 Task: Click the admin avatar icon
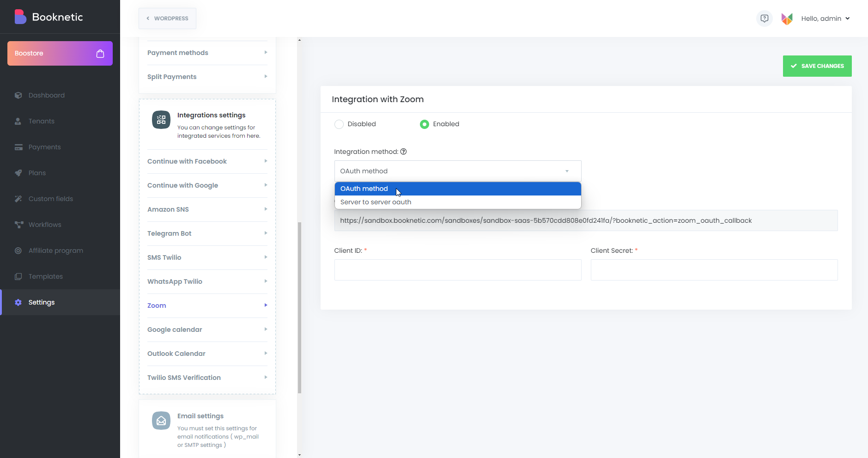click(787, 18)
